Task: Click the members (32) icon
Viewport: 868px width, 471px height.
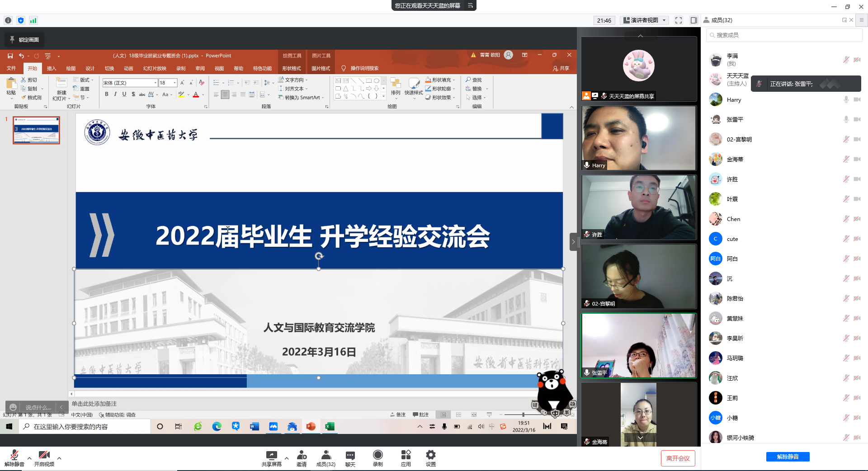Action: [325, 456]
